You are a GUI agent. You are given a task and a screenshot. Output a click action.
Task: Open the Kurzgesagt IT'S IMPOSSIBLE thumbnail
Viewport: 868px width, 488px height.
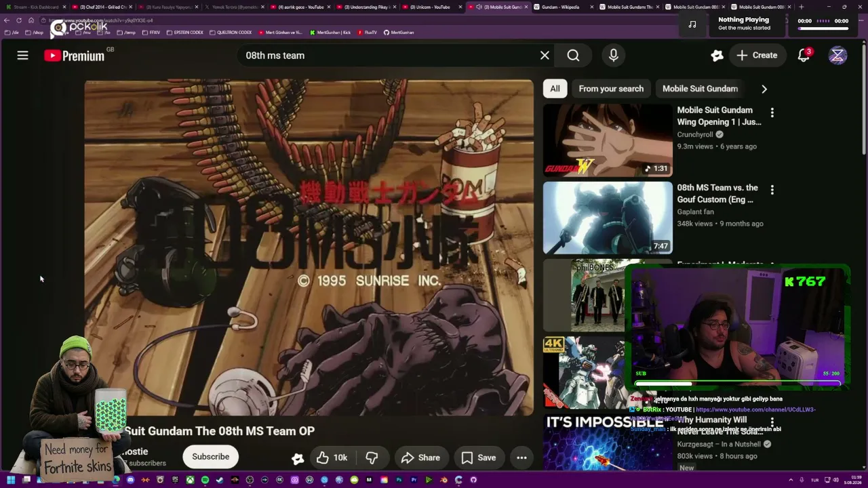[x=608, y=443]
